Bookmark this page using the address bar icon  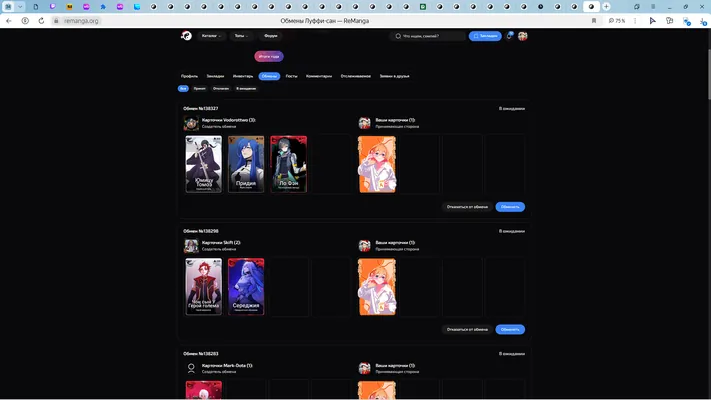coord(594,21)
